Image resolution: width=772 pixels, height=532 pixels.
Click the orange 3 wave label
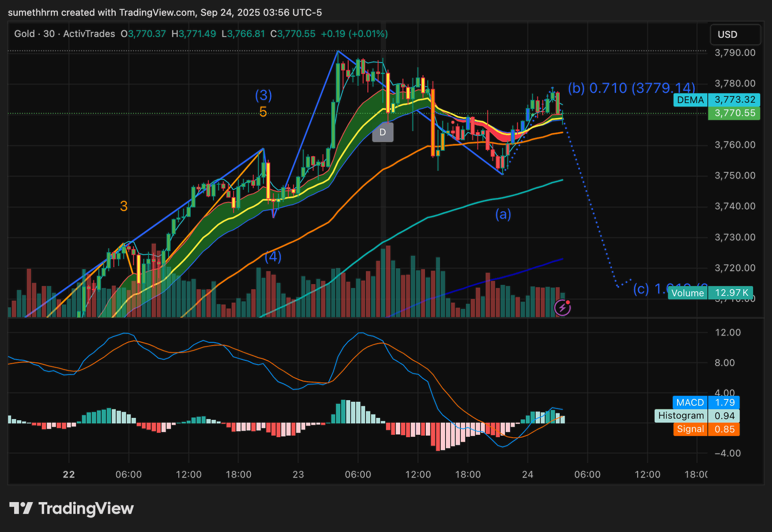tap(124, 206)
